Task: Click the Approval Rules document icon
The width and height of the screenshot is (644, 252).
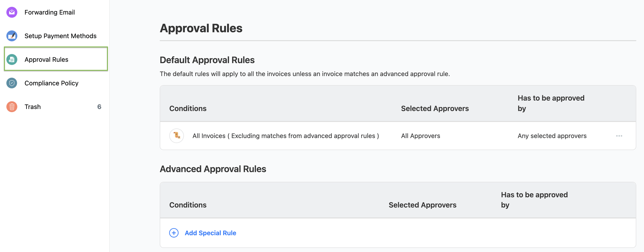Action: [12, 59]
